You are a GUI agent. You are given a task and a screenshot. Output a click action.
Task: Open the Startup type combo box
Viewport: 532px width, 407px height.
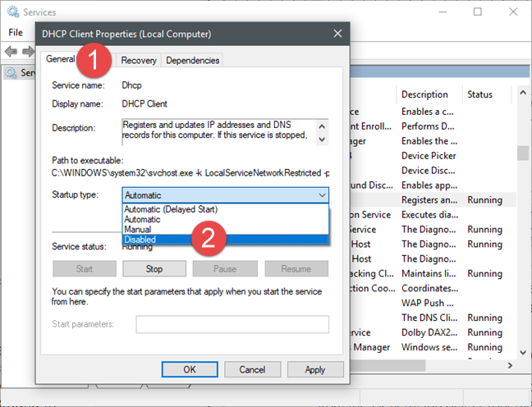click(225, 195)
